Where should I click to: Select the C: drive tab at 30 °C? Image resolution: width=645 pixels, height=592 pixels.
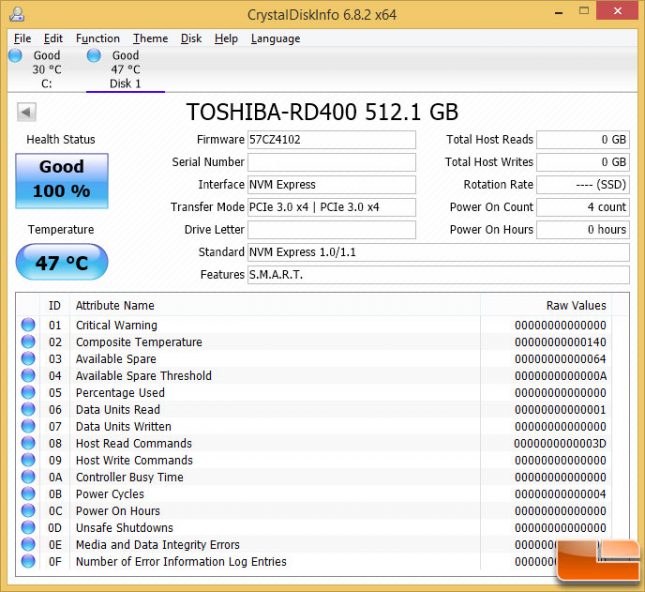[x=46, y=70]
